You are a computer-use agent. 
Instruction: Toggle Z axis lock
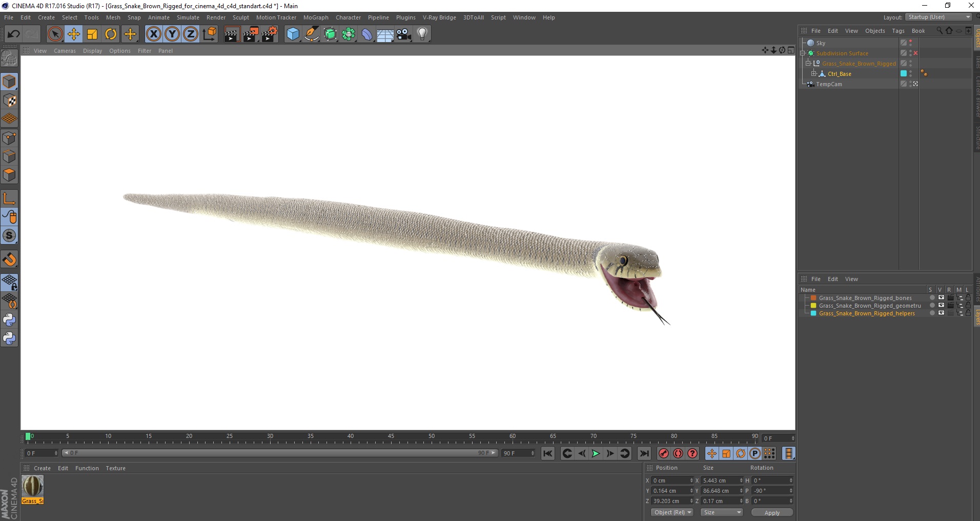[191, 34]
